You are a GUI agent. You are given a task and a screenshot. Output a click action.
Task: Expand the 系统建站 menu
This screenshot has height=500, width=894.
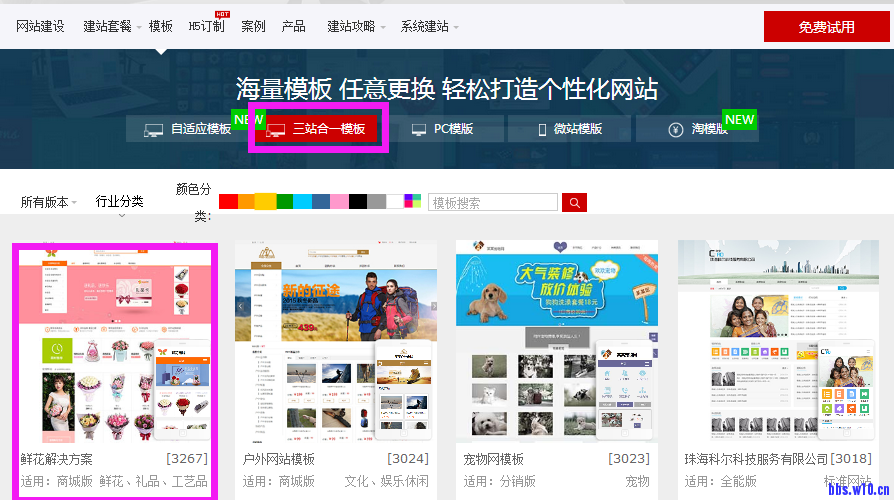click(x=430, y=27)
